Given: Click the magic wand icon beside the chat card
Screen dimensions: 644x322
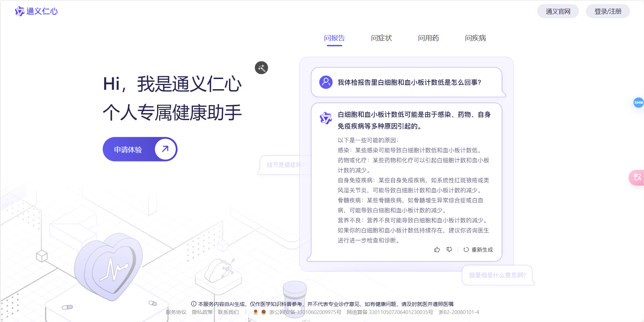Looking at the screenshot, I should (261, 68).
